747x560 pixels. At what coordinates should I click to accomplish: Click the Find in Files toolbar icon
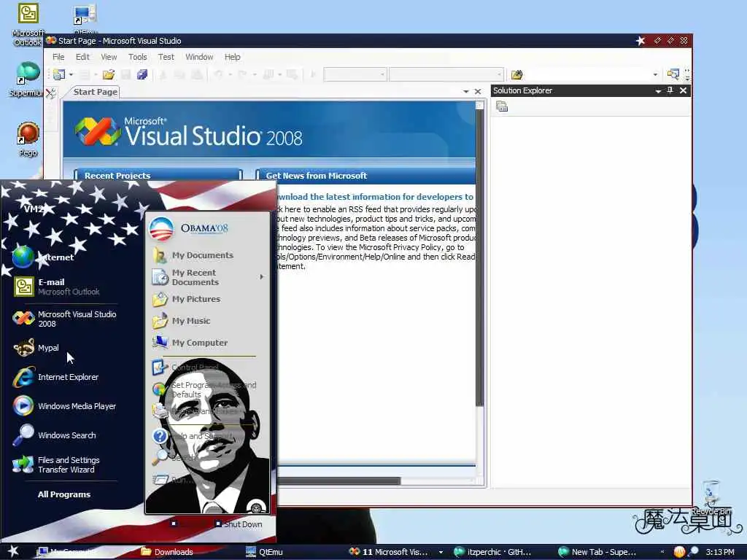pos(517,74)
